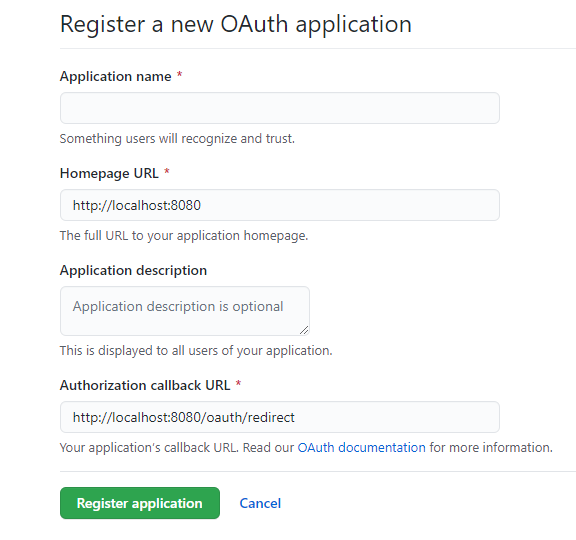Click the Homepage URL label
Viewport: 576px width, 540px height.
coord(109,173)
